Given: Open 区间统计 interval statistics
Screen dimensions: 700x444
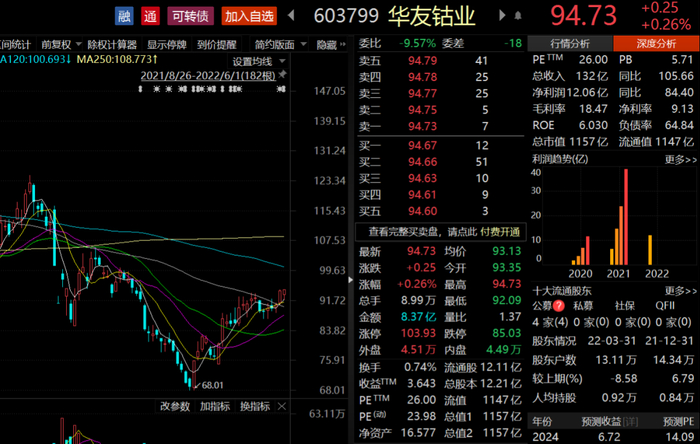Looking at the screenshot, I should (15, 45).
